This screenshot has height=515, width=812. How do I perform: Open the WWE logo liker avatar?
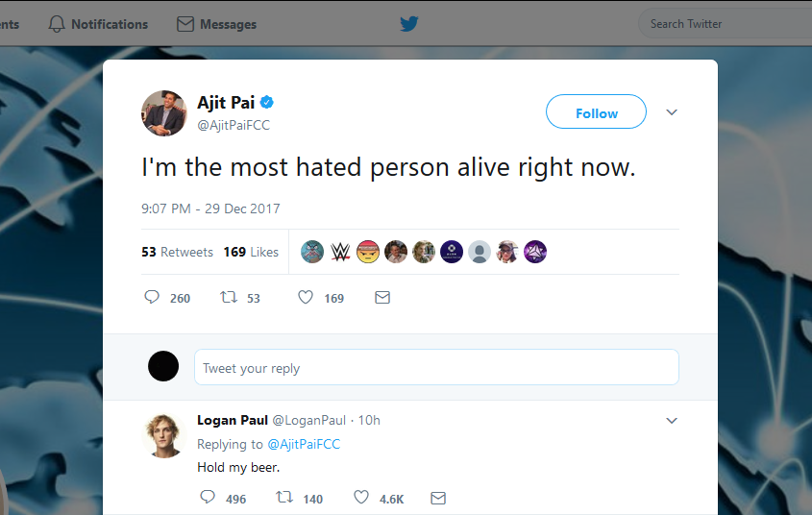[x=340, y=252]
